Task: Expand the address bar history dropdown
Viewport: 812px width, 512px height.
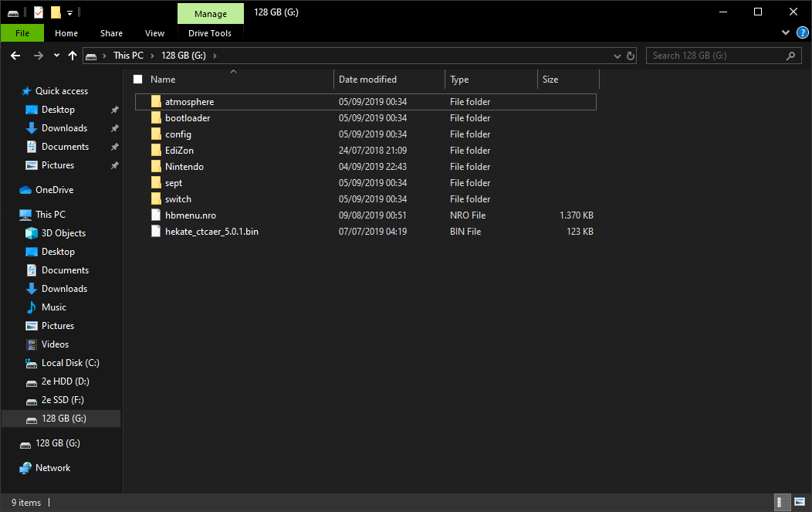Action: pos(617,56)
